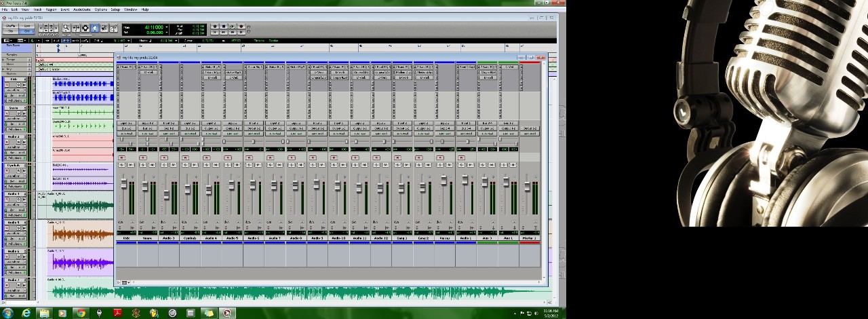This screenshot has height=319, width=868.
Task: Click the Master channel volume fader
Action: point(527,186)
